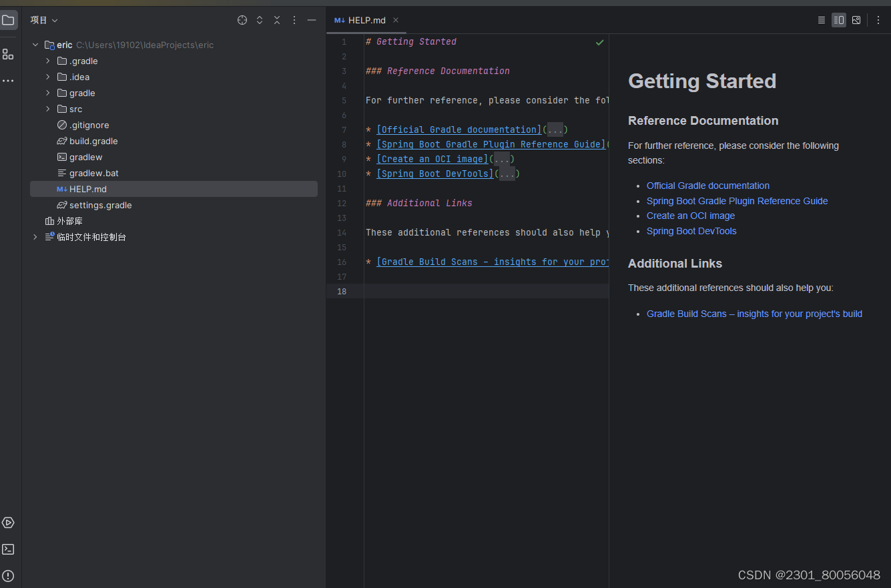Open the Problems tool window

[x=8, y=575]
